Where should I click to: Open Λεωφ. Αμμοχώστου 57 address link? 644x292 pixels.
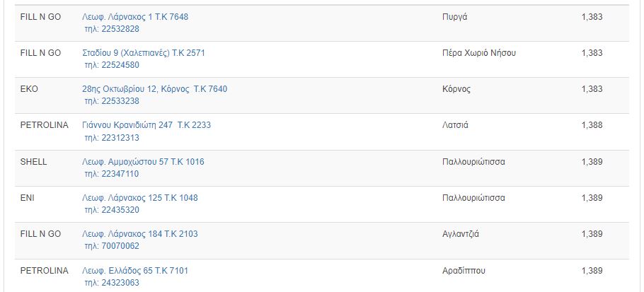(x=143, y=162)
